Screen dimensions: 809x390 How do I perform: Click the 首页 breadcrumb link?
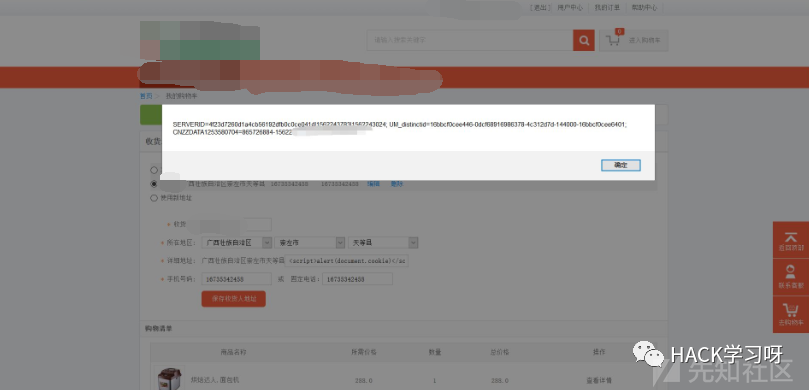pos(146,96)
